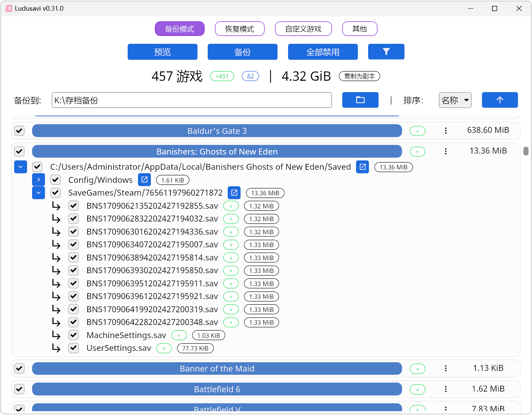This screenshot has width=532, height=415.
Task: Open the three-dot menu for Banner of the Maid
Action: coord(446,368)
